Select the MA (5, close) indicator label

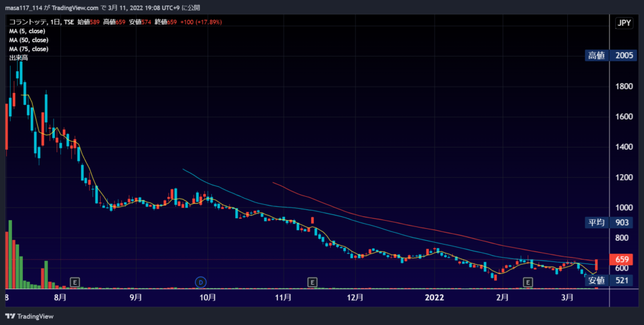27,31
